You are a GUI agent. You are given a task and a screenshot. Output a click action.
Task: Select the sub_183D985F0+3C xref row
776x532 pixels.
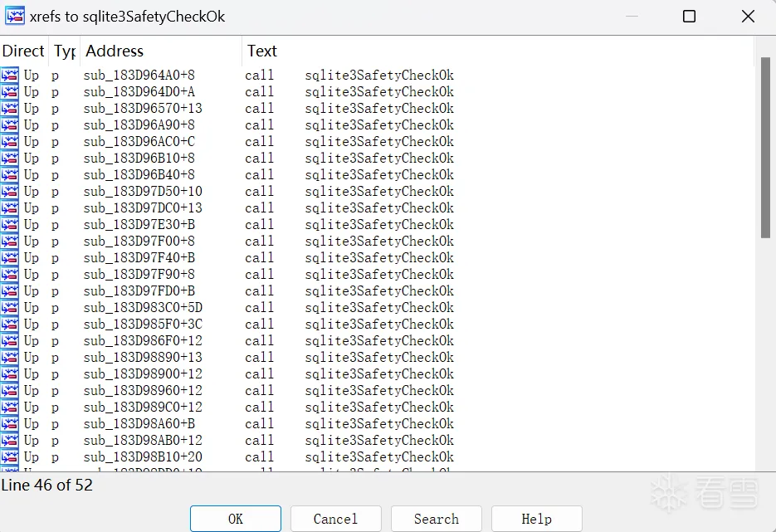[x=143, y=325]
